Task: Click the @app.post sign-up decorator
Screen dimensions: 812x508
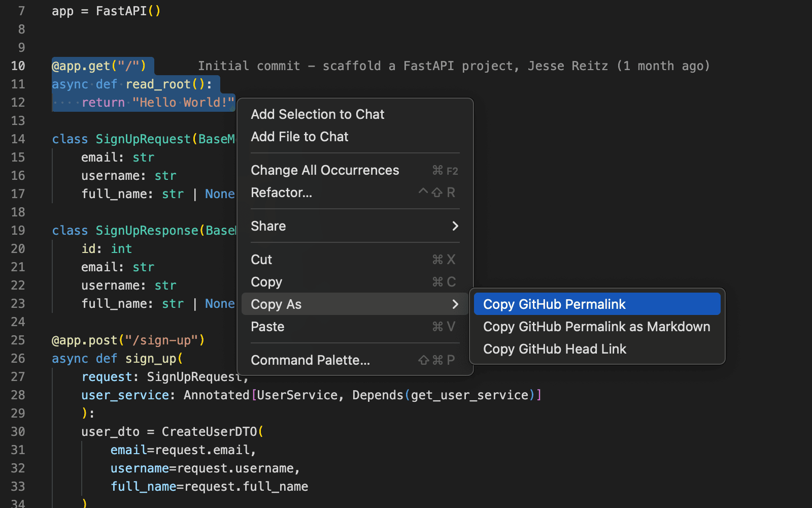Action: point(127,340)
